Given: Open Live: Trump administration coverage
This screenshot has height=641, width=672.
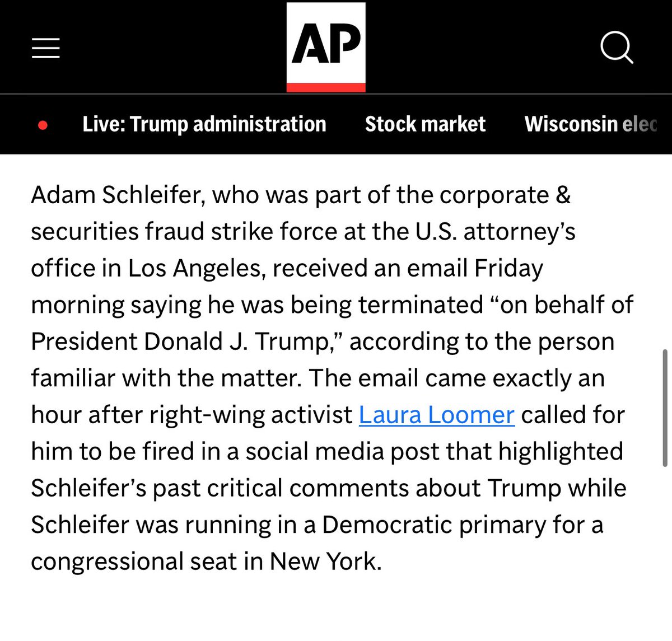Looking at the screenshot, I should [x=204, y=124].
